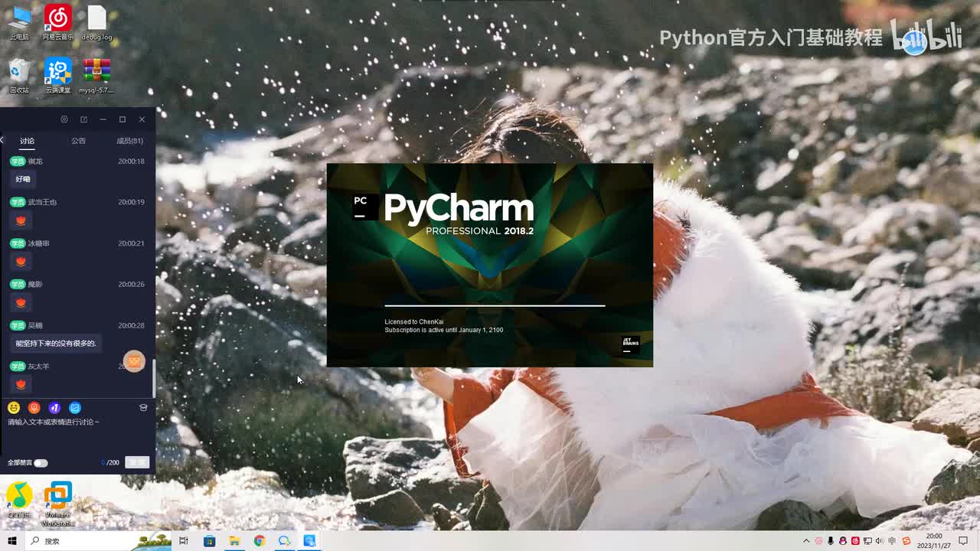
Task: Toggle the 全部禁言 mute-all switch
Action: (41, 463)
